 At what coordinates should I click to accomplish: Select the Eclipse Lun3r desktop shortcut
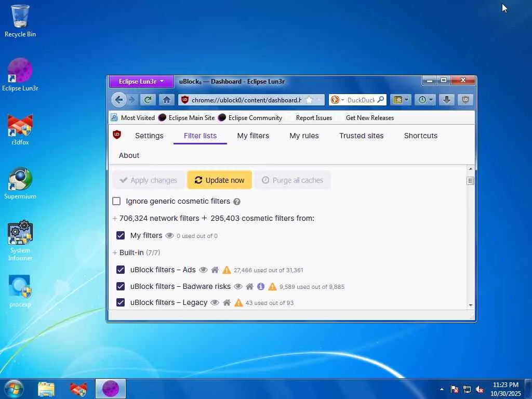pyautogui.click(x=20, y=75)
